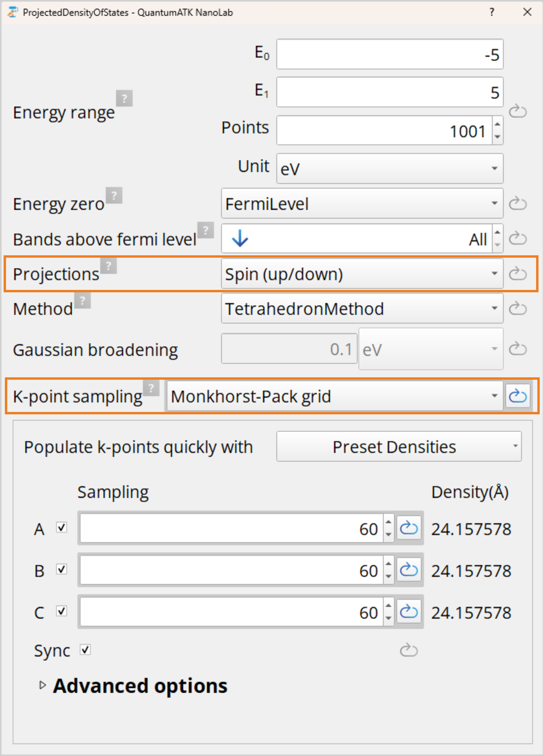Click the blue down arrow in Bands above fermi level
Image resolution: width=544 pixels, height=756 pixels.
click(x=240, y=239)
